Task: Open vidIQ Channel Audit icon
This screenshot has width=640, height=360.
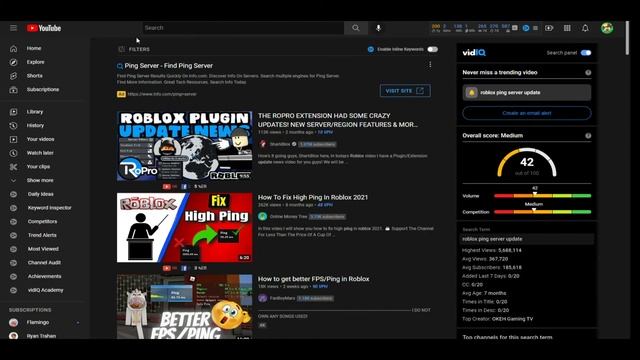Action: pyautogui.click(x=13, y=263)
